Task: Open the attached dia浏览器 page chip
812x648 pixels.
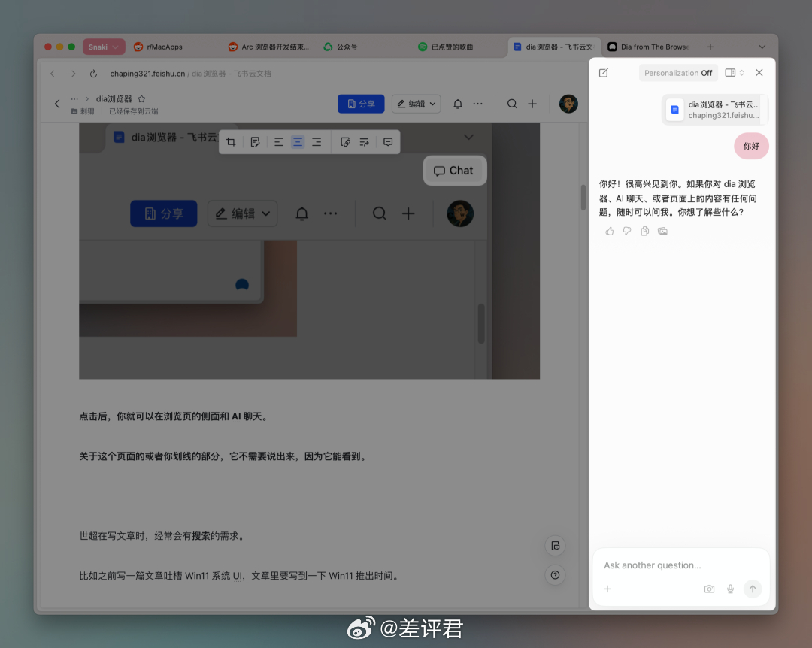Action: (715, 110)
